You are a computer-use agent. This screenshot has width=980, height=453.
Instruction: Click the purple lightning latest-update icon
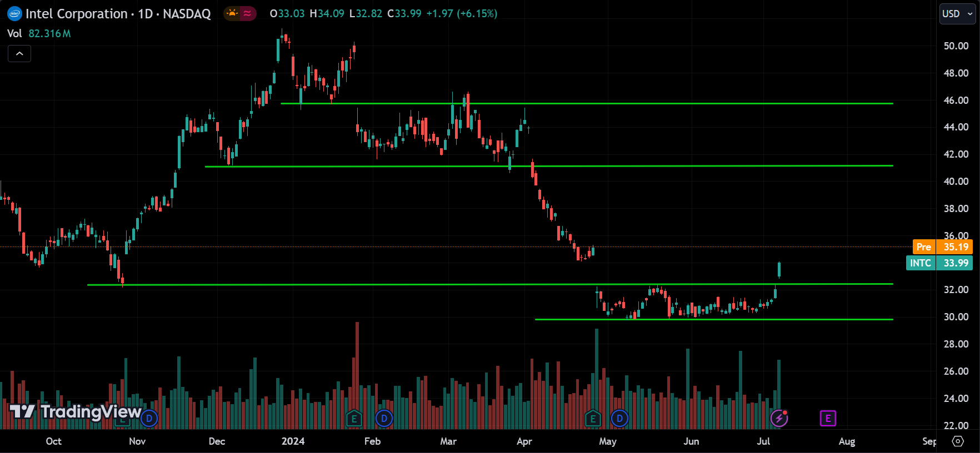coord(779,418)
